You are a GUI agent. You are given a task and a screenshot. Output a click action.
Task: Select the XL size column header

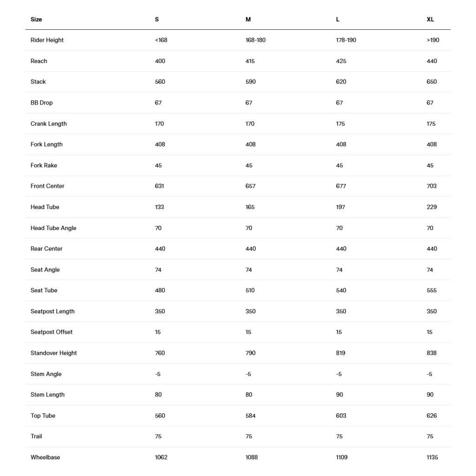pos(430,20)
